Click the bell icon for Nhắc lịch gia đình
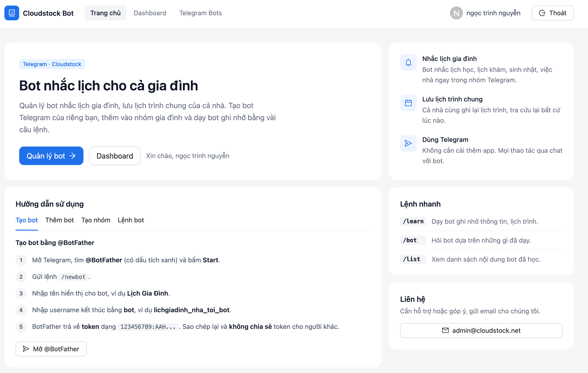The image size is (588, 373). pyautogui.click(x=408, y=62)
